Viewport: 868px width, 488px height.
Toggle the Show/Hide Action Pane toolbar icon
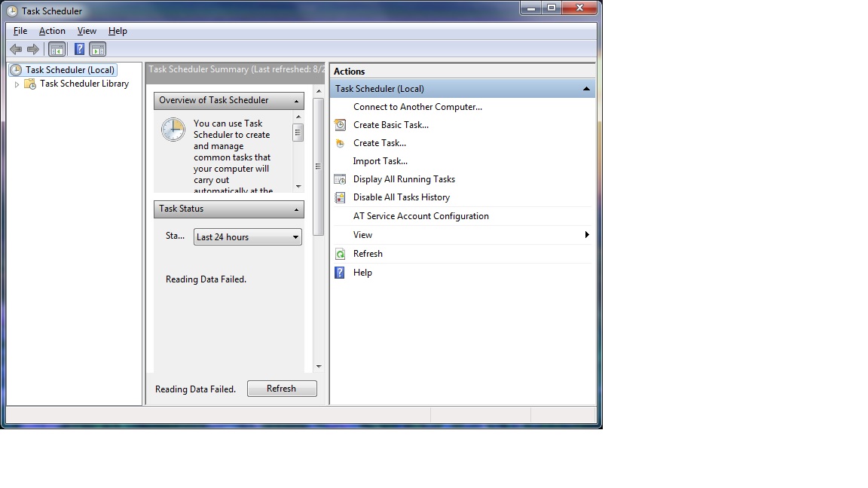point(97,49)
